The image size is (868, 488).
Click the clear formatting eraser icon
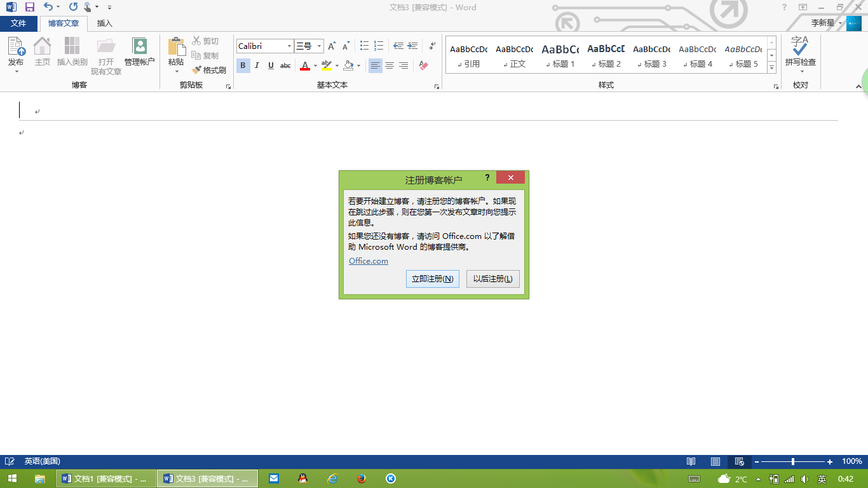(424, 65)
